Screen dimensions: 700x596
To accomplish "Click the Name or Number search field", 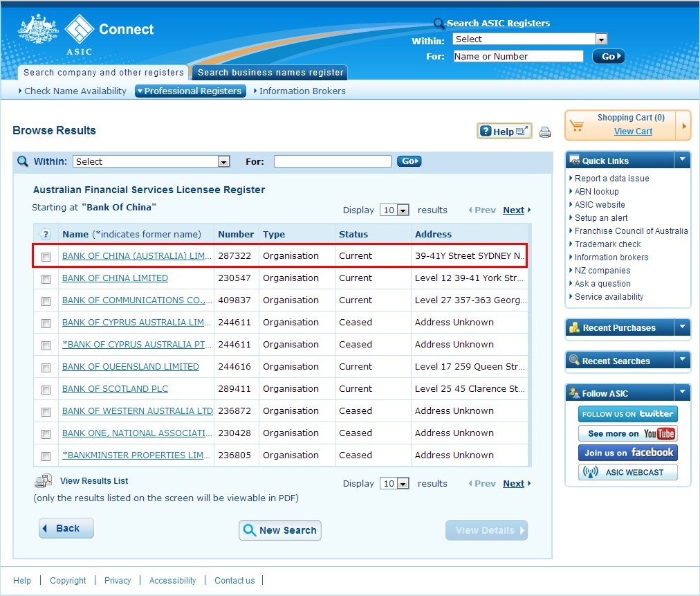I will coord(518,57).
